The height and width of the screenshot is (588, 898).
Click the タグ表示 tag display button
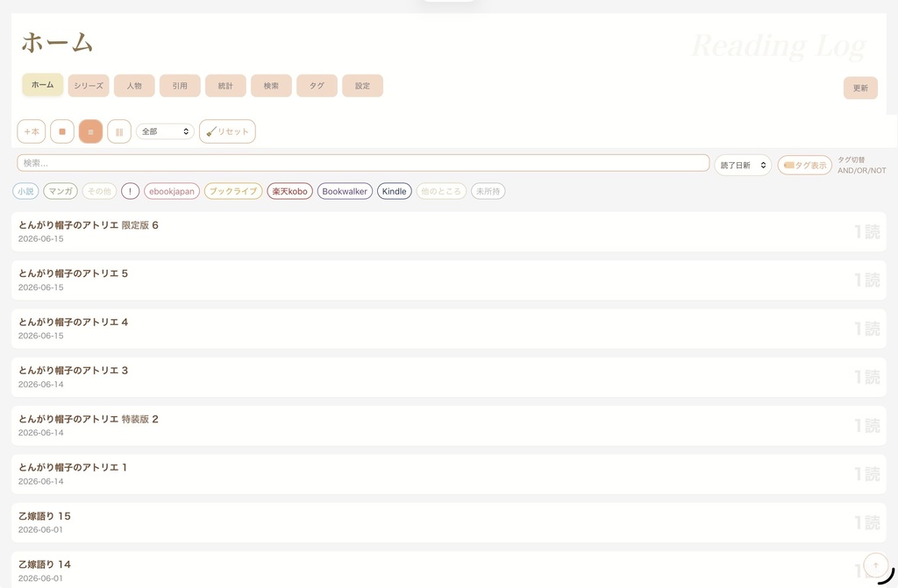coord(805,165)
